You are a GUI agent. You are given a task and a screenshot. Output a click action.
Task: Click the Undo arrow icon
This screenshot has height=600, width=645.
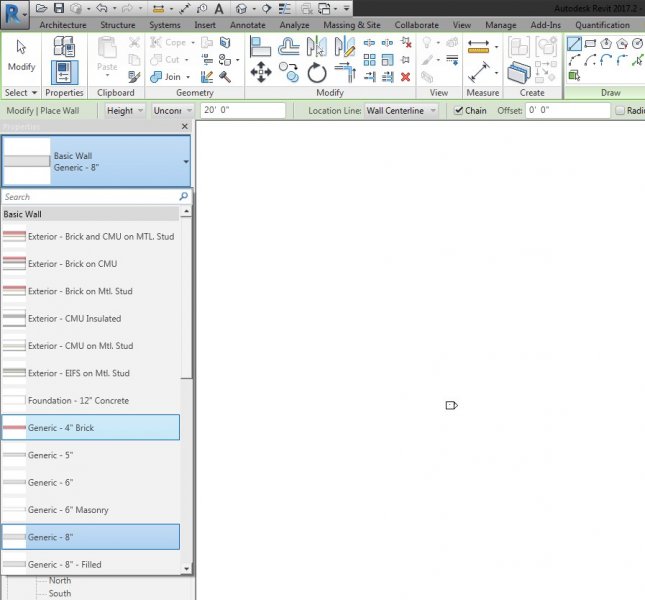[102, 8]
